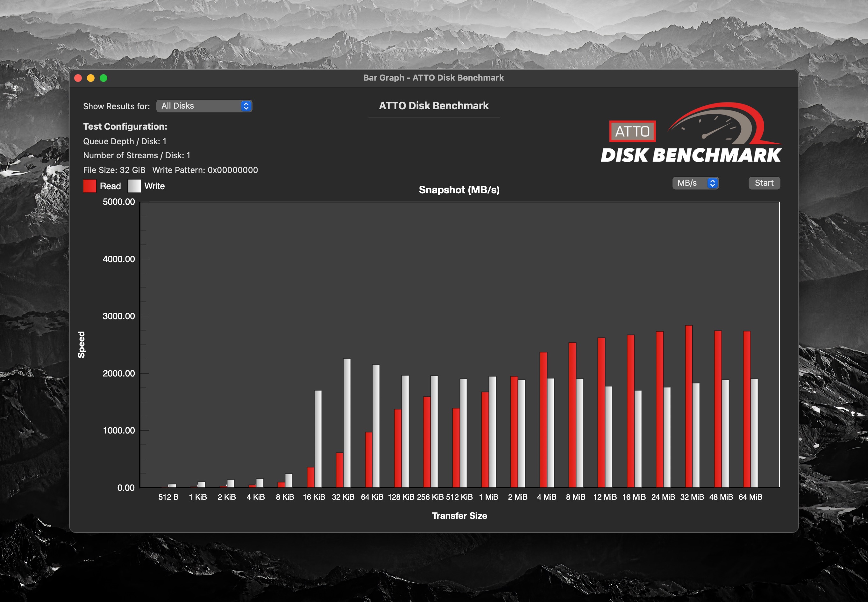Click the 'Bar Graph - ATTO Disk Benchmark' title
The width and height of the screenshot is (868, 602).
click(x=434, y=78)
